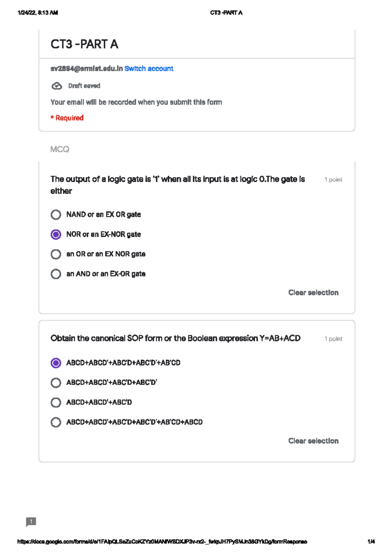Viewport: 392px width, 554px height.
Task: Pick the three-term answer ABCD+ABCD'+ABC'D
Action: point(56,402)
